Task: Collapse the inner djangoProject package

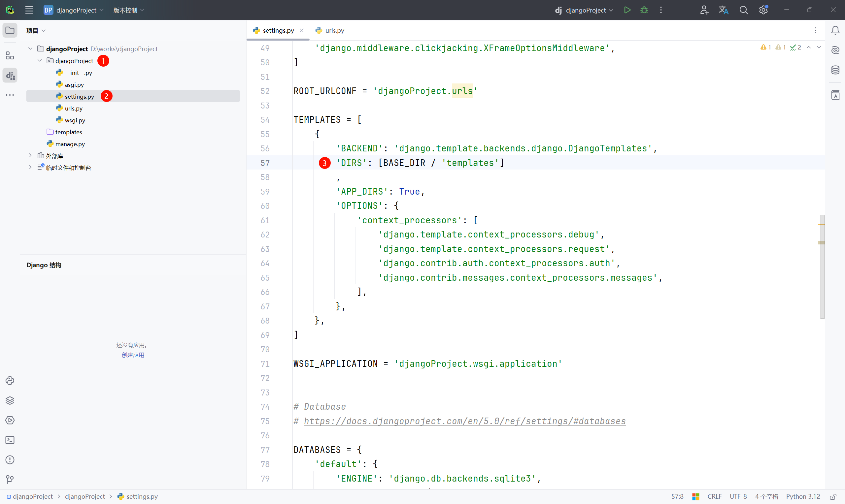Action: point(40,60)
